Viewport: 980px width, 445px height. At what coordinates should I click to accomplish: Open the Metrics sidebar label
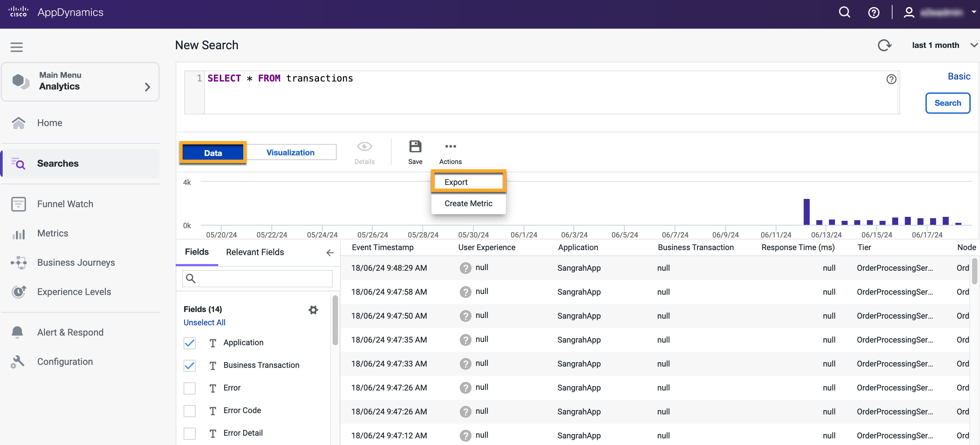click(x=53, y=233)
